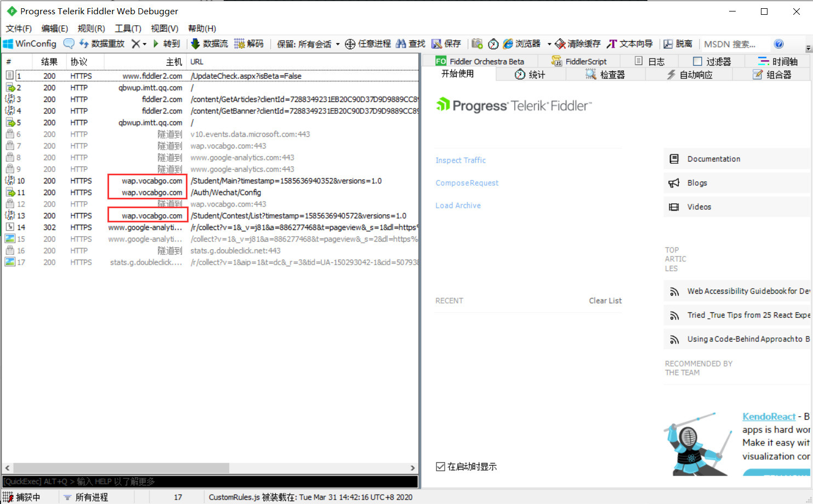The height and width of the screenshot is (504, 813).
Task: Toggle the 在启动时显示 checkbox
Action: tap(440, 467)
